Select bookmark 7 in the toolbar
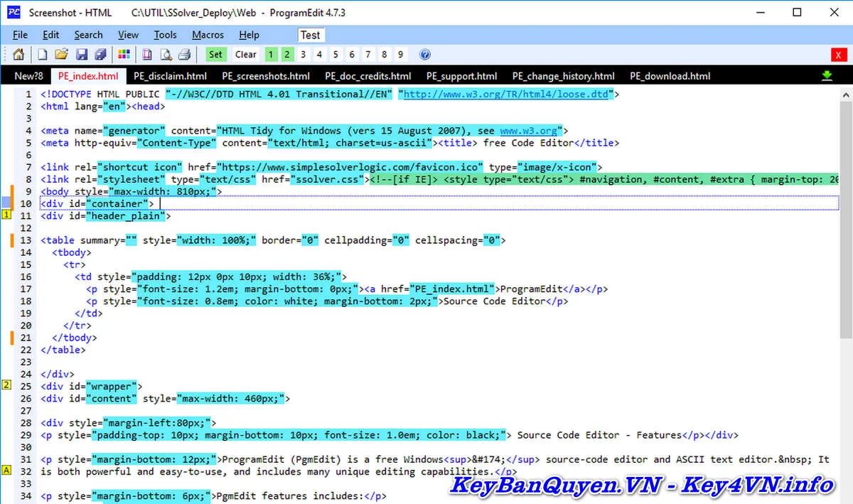 368,55
